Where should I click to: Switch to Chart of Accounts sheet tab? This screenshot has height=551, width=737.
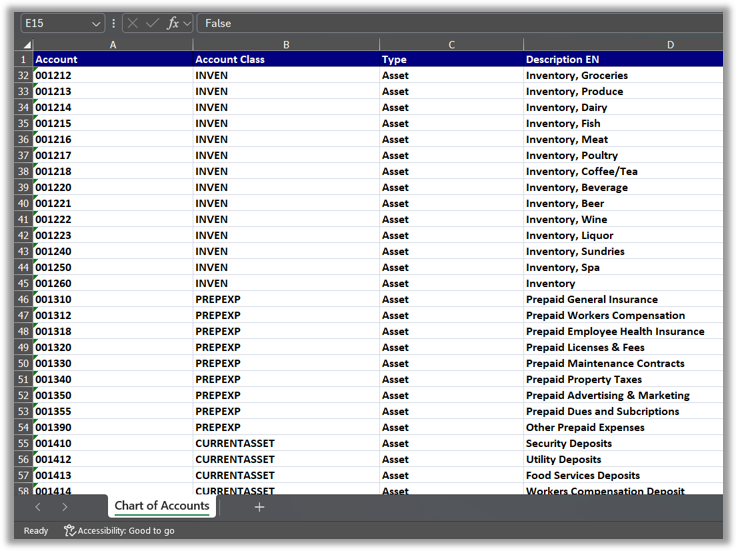pyautogui.click(x=162, y=506)
